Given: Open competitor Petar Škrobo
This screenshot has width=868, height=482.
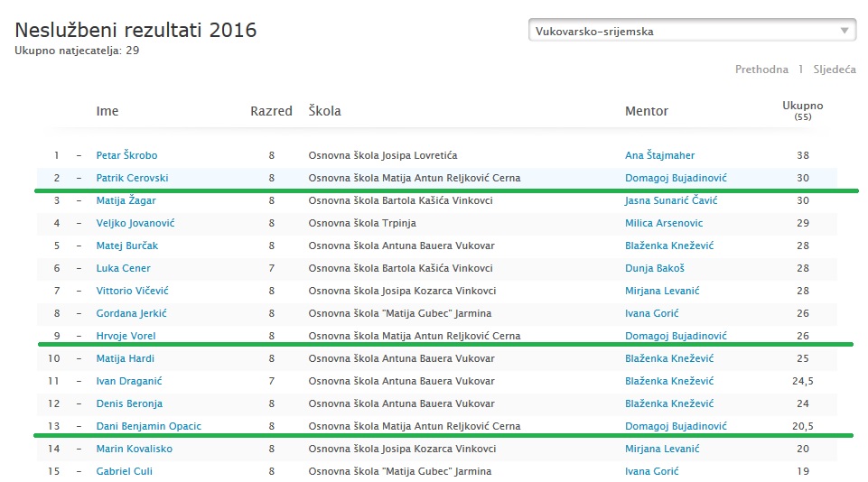Looking at the screenshot, I should [126, 155].
